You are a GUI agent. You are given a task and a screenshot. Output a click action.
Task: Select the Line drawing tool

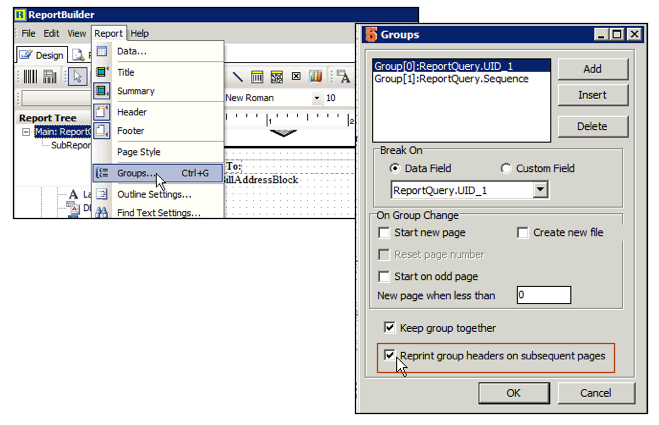[x=237, y=77]
